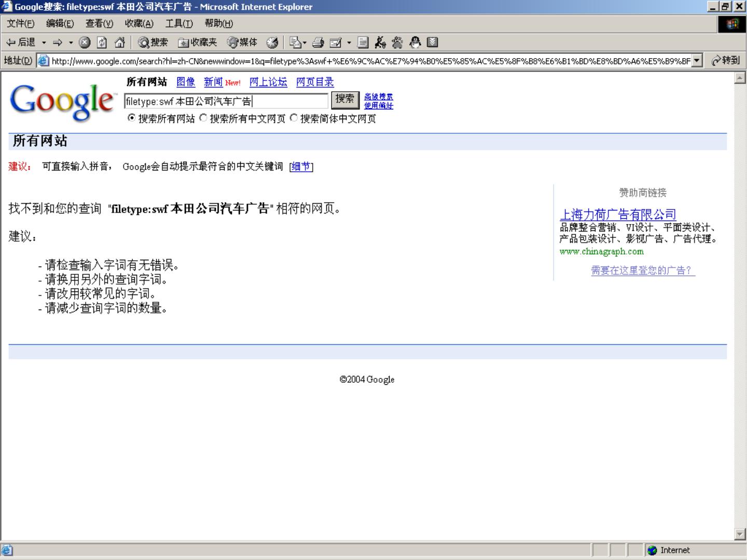Open the 使用偏好 preferences link
This screenshot has width=747, height=560.
pos(379,105)
